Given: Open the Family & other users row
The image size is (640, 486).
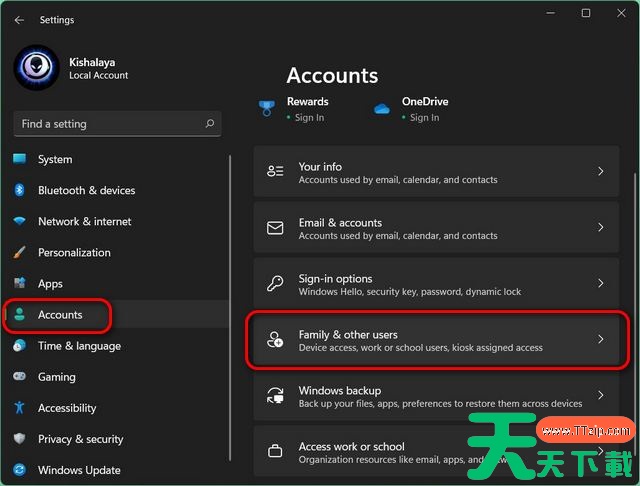Looking at the screenshot, I should pyautogui.click(x=436, y=340).
